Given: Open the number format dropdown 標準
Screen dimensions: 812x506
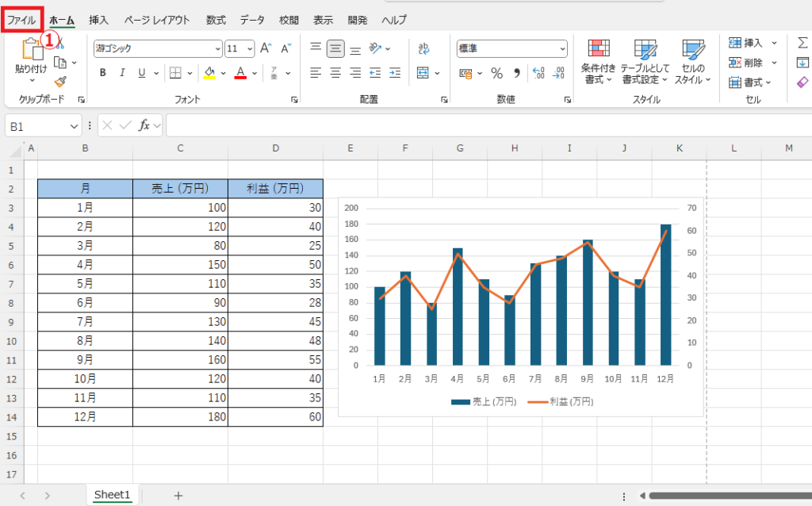Looking at the screenshot, I should [511, 48].
